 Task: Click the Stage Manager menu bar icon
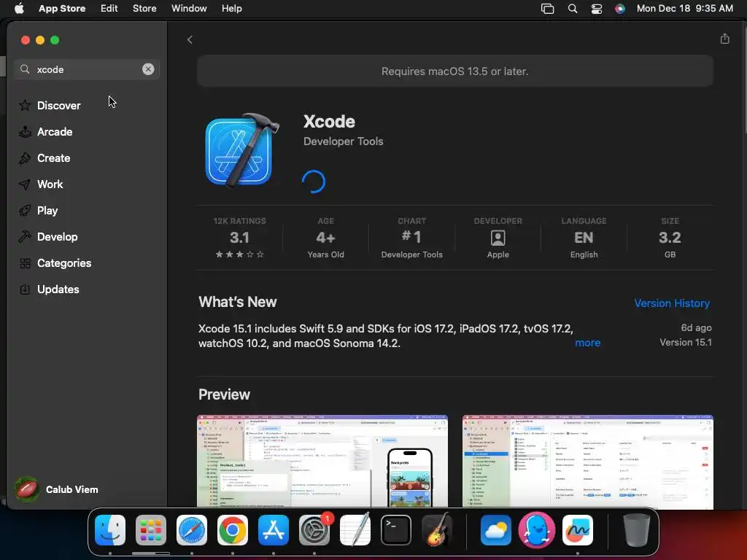point(547,9)
